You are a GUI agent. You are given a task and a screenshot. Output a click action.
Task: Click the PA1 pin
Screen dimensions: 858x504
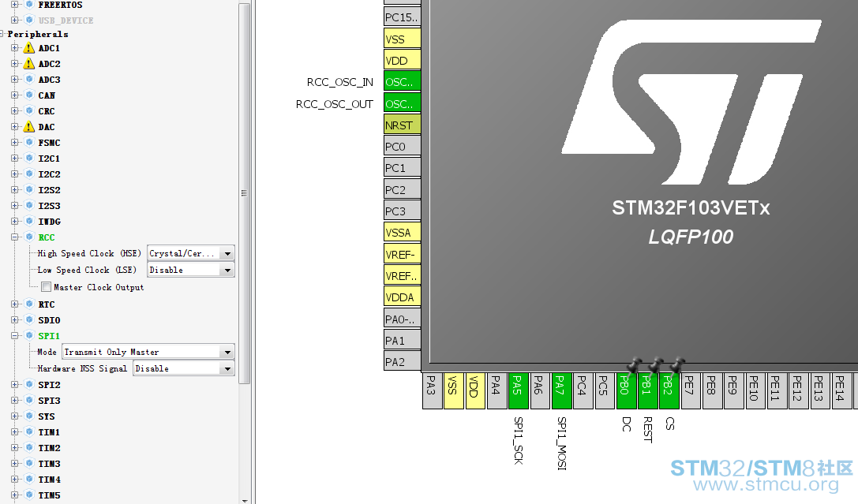click(403, 341)
